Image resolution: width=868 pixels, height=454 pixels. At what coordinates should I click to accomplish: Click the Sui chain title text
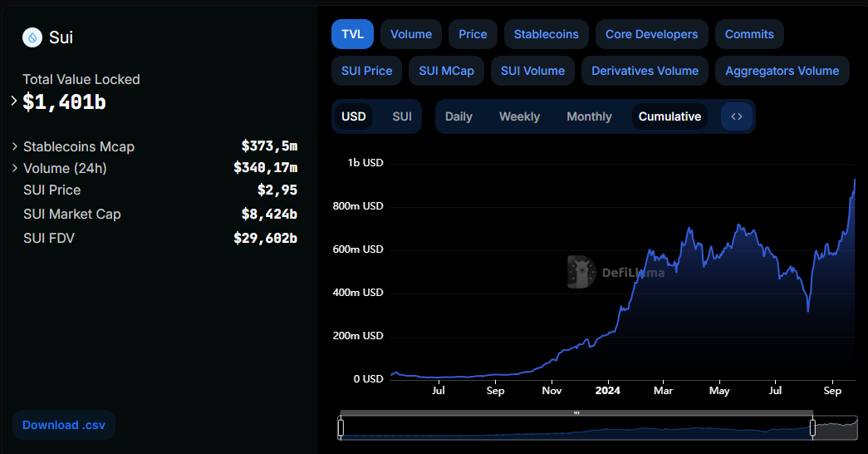point(61,37)
